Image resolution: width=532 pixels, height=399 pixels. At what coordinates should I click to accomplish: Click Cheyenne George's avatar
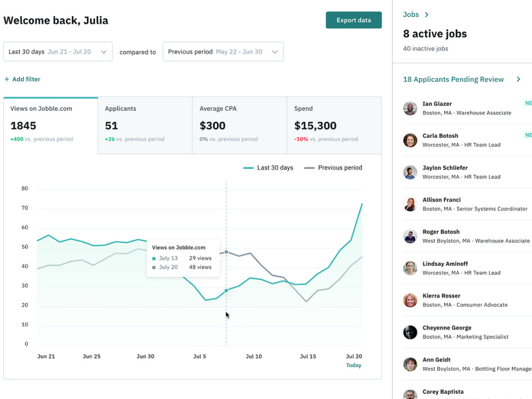[410, 332]
